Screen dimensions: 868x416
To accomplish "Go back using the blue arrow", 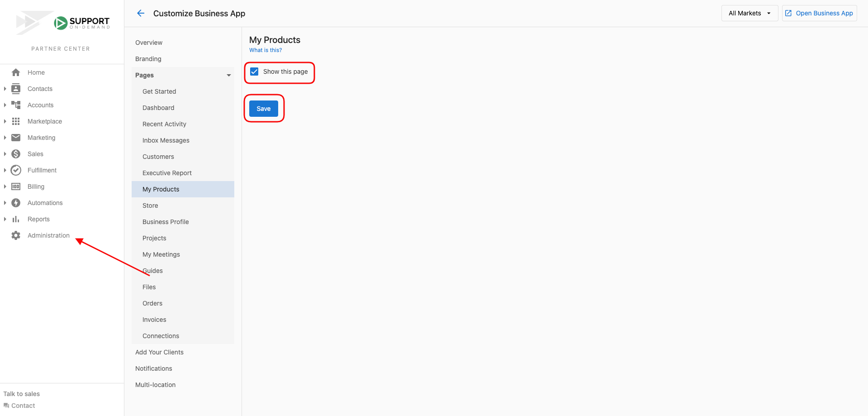I will coord(141,13).
